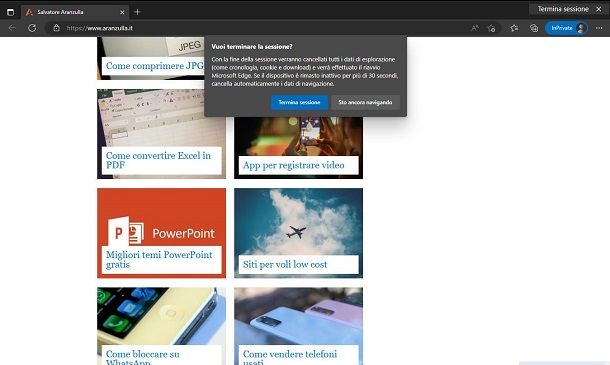Confirm blue Termina sessione dialog button
The height and width of the screenshot is (365, 610).
tap(299, 102)
